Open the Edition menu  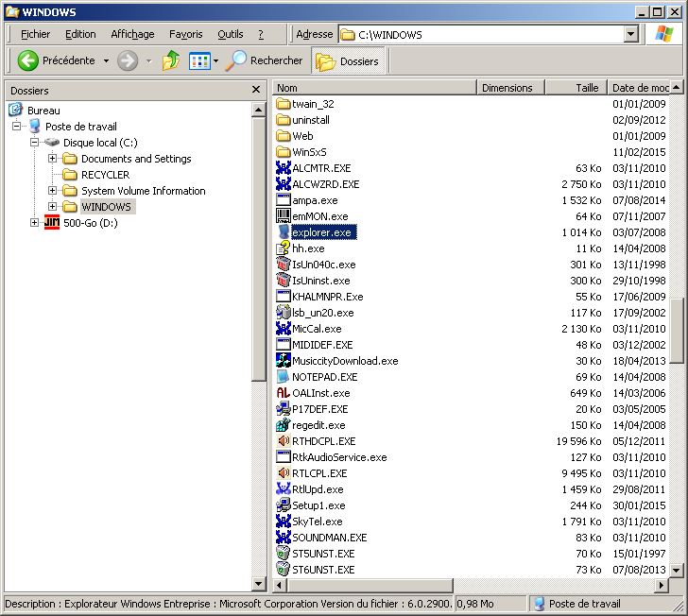[x=80, y=34]
